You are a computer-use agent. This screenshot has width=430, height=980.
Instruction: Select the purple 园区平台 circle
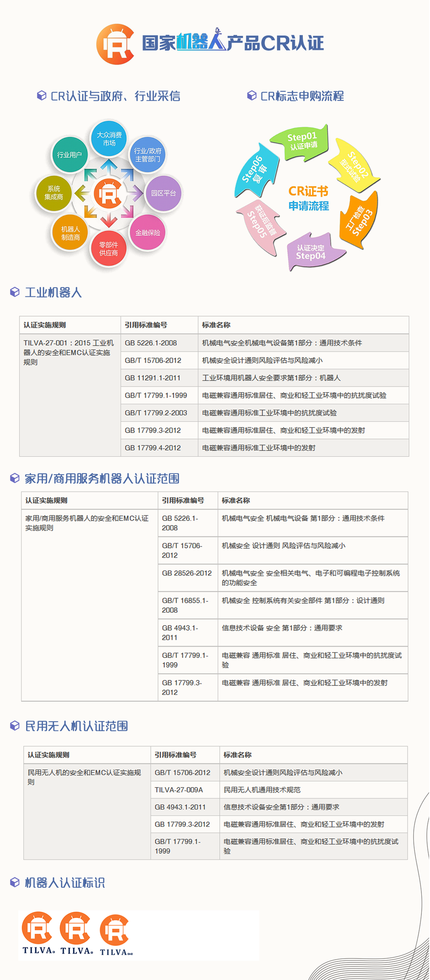(x=163, y=193)
